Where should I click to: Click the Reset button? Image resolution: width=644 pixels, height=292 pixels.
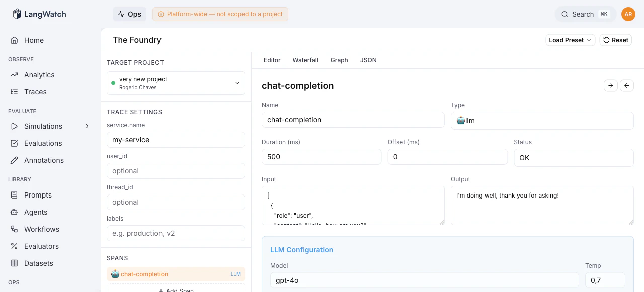tap(615, 40)
